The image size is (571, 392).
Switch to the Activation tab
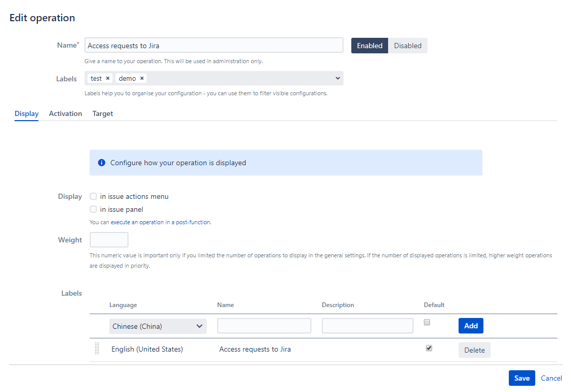pyautogui.click(x=65, y=113)
